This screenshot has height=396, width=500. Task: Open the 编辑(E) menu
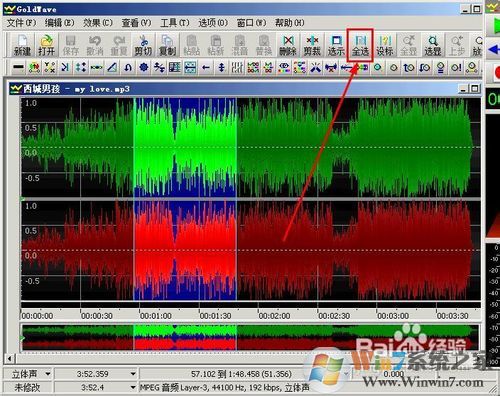coord(60,23)
